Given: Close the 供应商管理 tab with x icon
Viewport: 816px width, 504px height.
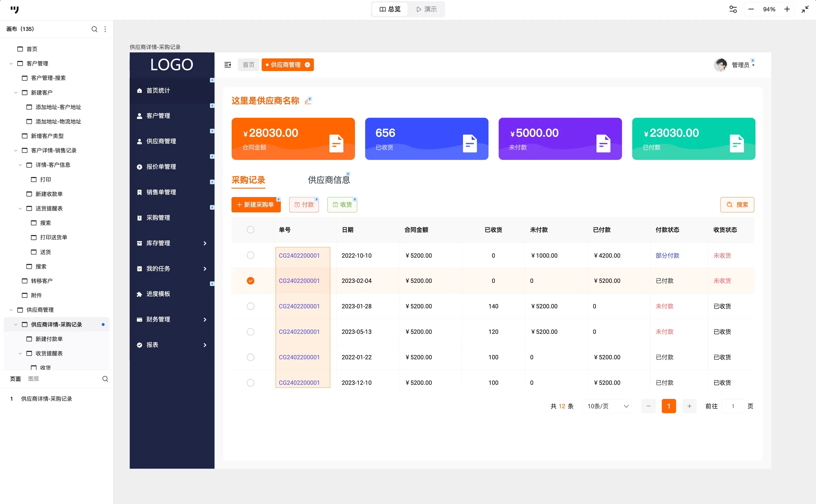Looking at the screenshot, I should pos(307,65).
